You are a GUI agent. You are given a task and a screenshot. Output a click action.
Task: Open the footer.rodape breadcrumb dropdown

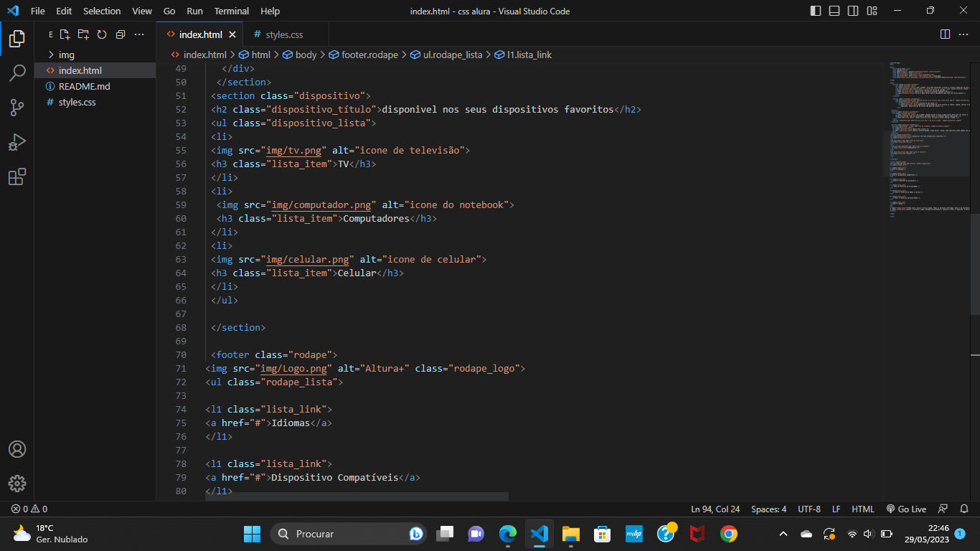point(364,55)
